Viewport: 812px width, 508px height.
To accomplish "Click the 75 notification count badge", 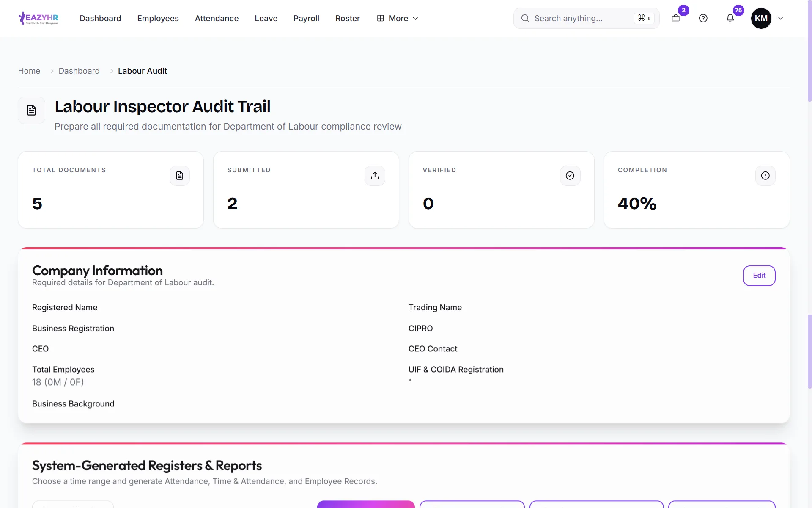I will pyautogui.click(x=738, y=10).
